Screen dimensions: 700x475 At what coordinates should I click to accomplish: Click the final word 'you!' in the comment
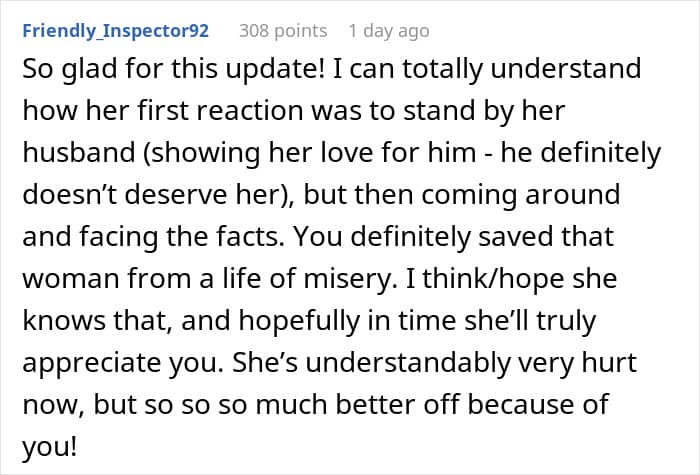[50, 446]
